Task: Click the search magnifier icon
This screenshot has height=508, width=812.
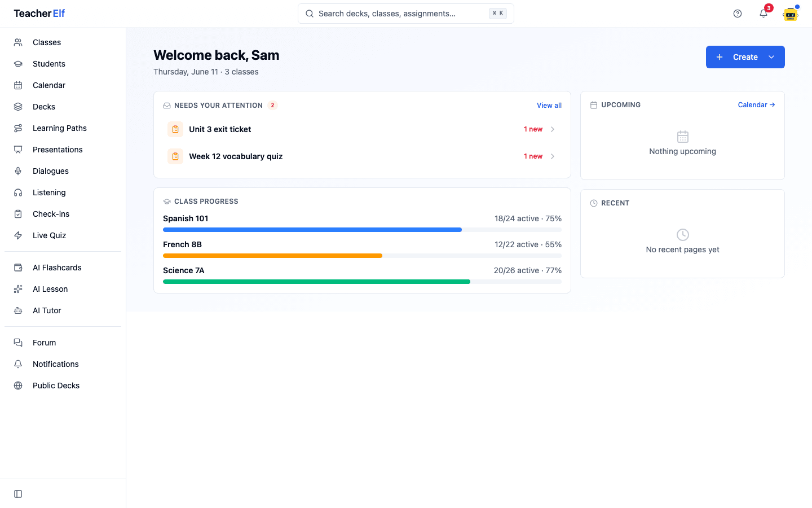Action: pyautogui.click(x=310, y=14)
